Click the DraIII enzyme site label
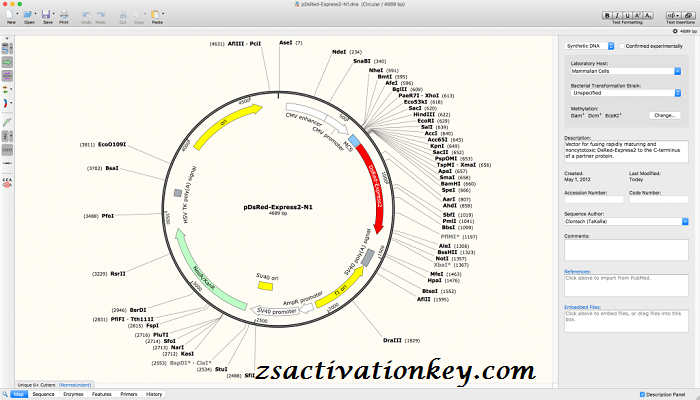Viewport: 700px width, 400px height. click(392, 340)
